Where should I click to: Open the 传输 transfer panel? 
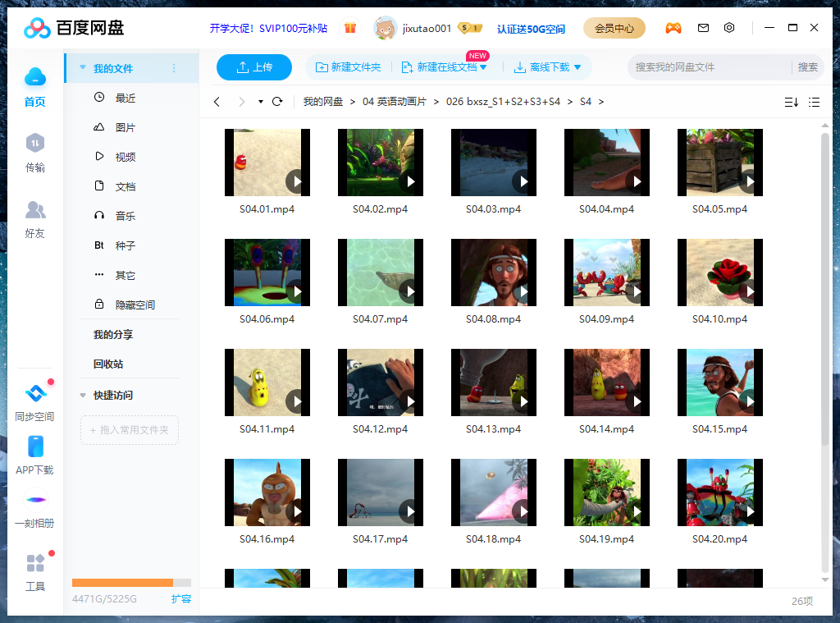[x=34, y=153]
